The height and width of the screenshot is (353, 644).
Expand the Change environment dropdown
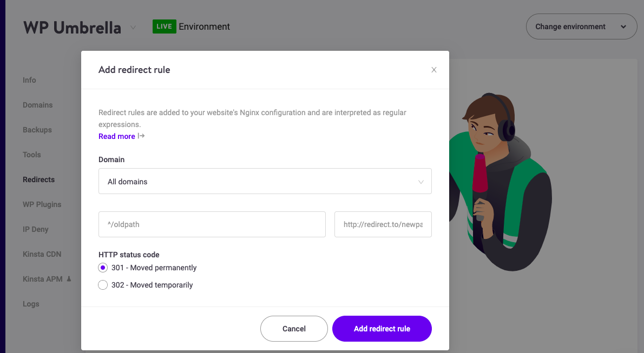(x=582, y=26)
